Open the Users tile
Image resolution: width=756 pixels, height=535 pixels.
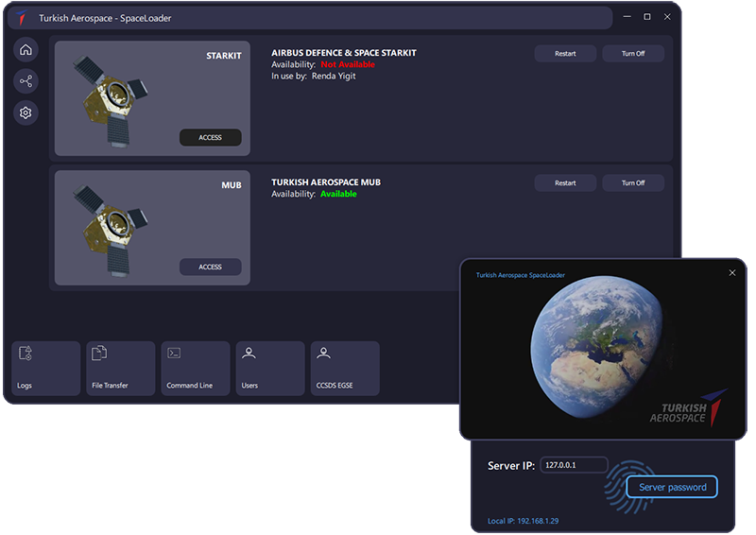(x=270, y=369)
